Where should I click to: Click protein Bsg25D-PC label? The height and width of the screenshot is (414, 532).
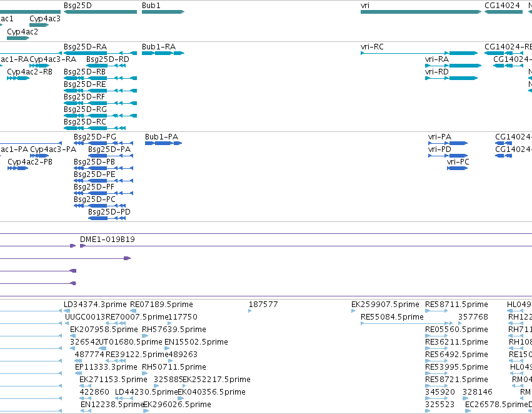pyautogui.click(x=94, y=199)
